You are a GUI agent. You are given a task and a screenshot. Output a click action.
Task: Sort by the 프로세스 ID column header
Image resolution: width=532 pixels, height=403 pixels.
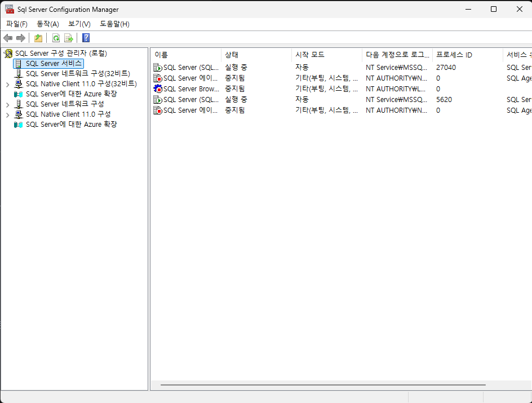(x=468, y=55)
